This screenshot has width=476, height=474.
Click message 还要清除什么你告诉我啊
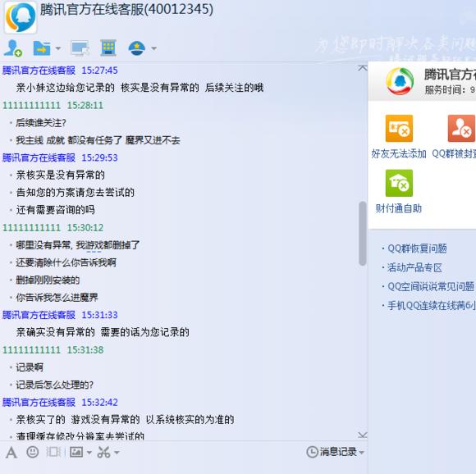66,262
